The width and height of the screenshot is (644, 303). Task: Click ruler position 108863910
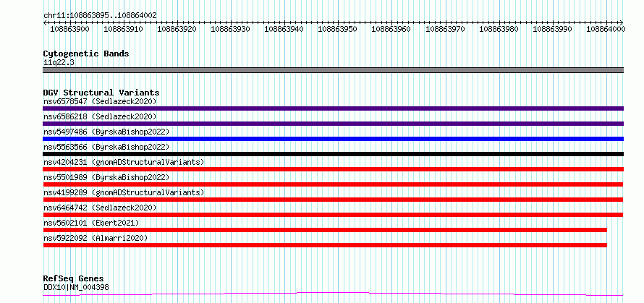pos(123,29)
